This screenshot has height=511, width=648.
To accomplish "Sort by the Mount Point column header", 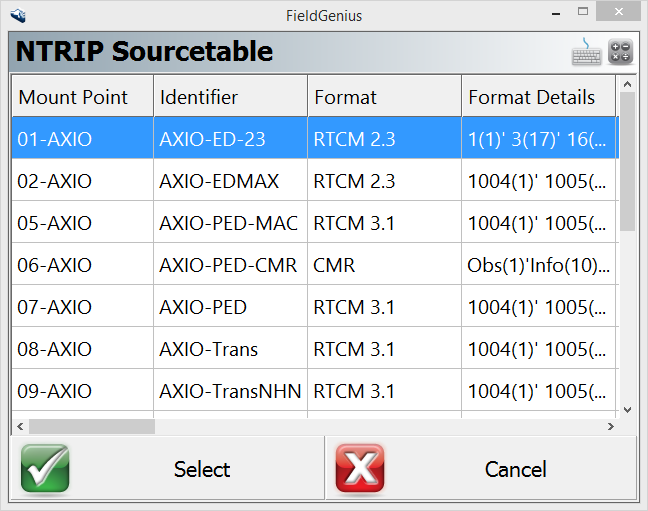I will (82, 97).
